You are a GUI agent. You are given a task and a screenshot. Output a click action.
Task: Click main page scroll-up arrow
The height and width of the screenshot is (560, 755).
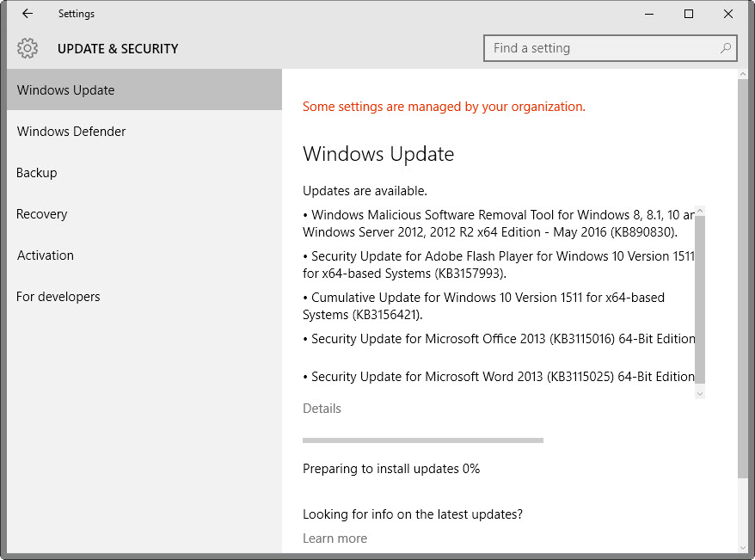(742, 74)
